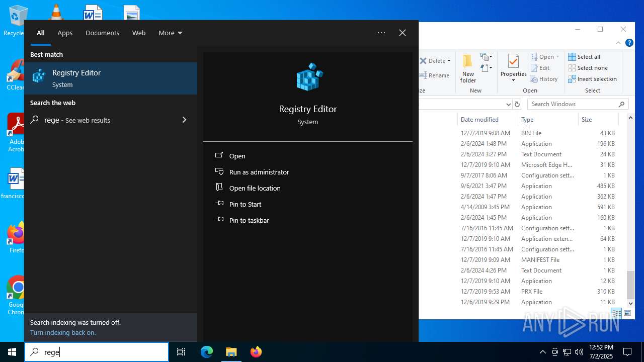Open volume control in system tray
This screenshot has width=644, height=362.
click(x=579, y=352)
